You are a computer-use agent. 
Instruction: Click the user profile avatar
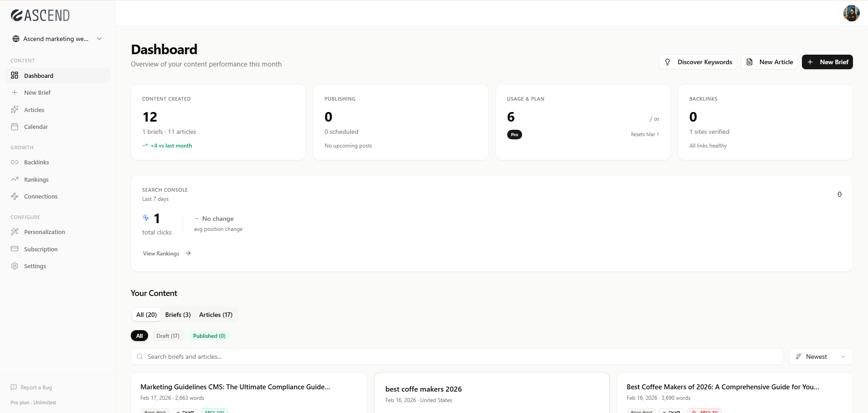851,13
